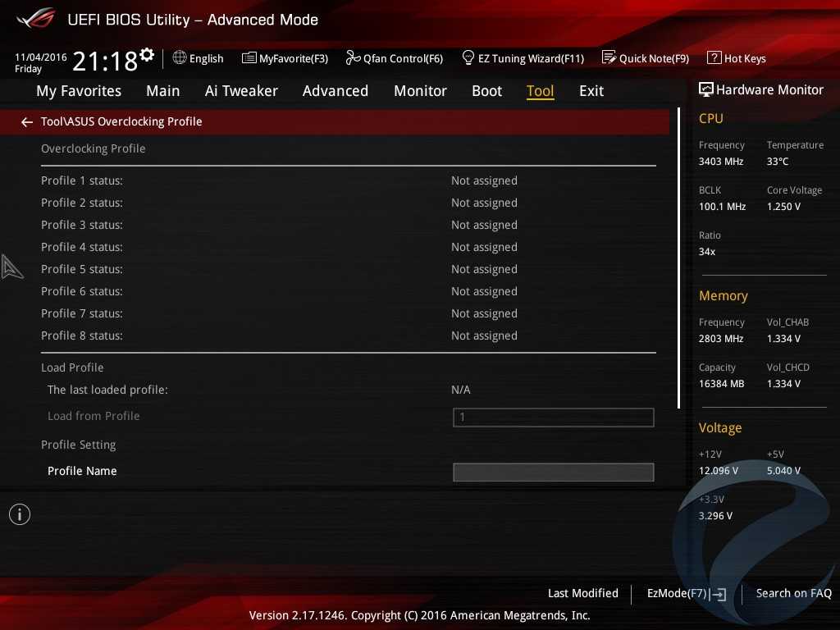Start EZ Tuning Wizard(F11) bulb icon
840x630 pixels.
(468, 57)
